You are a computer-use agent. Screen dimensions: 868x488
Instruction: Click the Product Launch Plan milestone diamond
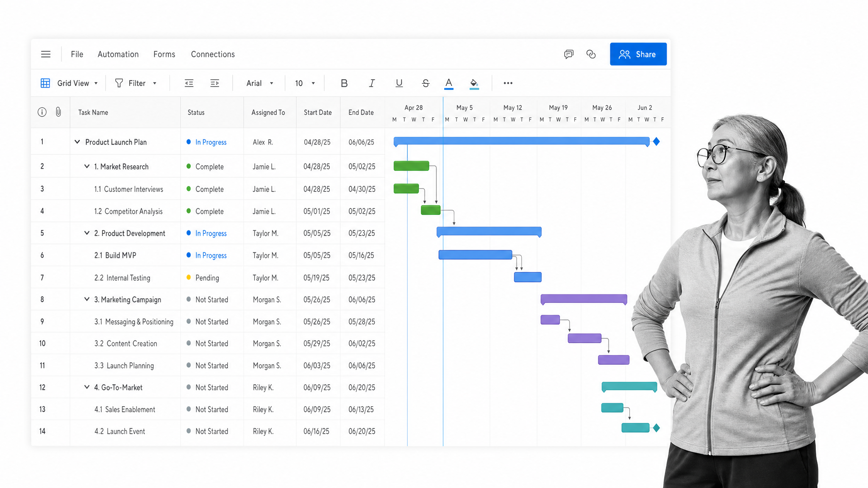[656, 141]
